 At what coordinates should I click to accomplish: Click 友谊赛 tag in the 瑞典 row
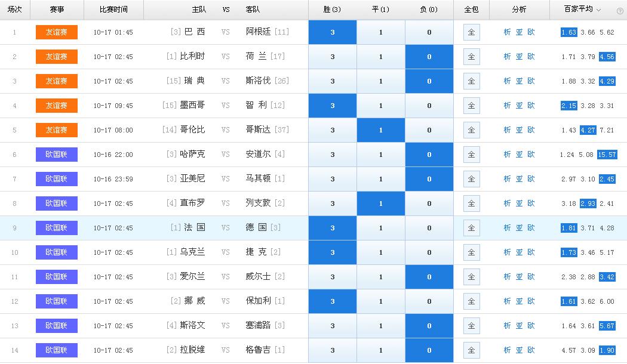coord(57,81)
